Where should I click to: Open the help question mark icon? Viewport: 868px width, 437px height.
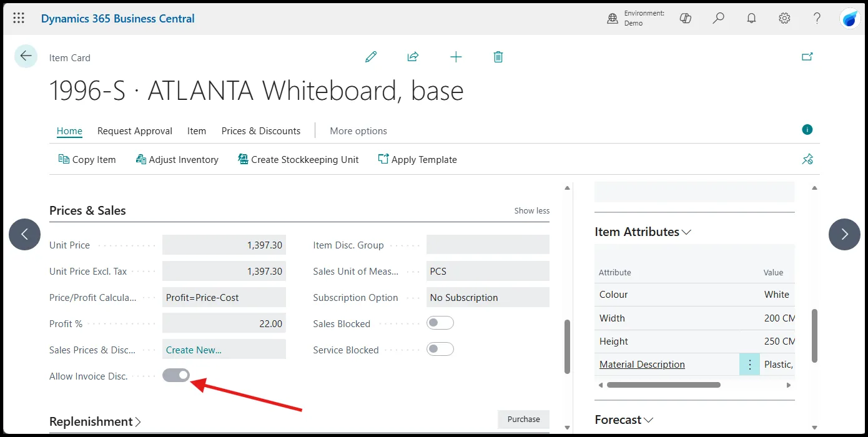point(817,18)
